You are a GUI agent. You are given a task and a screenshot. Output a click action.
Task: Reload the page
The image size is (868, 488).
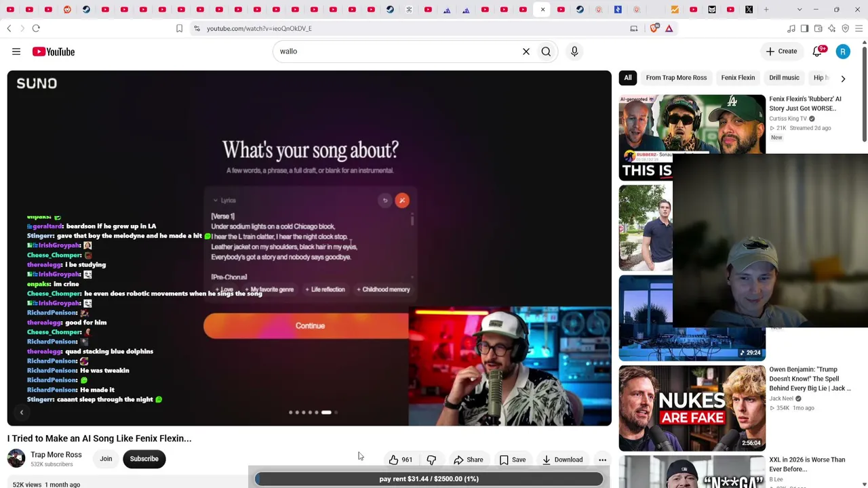[x=36, y=28]
